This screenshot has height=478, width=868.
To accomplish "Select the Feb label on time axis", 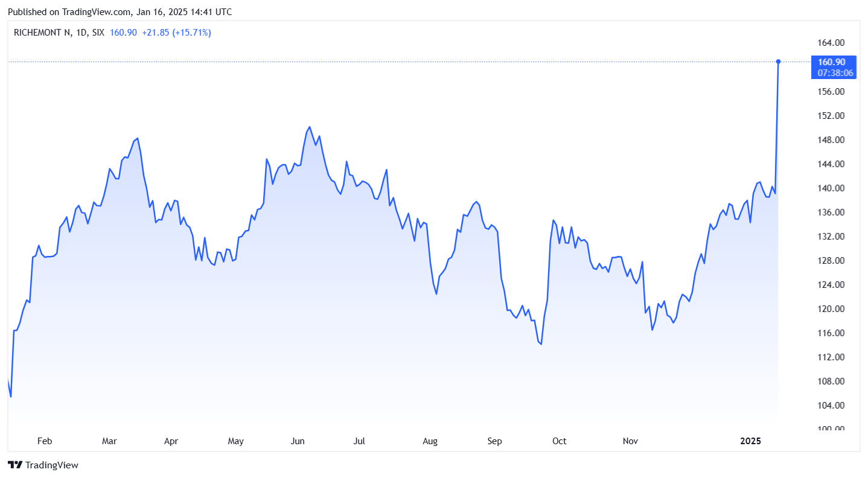I will [x=45, y=441].
